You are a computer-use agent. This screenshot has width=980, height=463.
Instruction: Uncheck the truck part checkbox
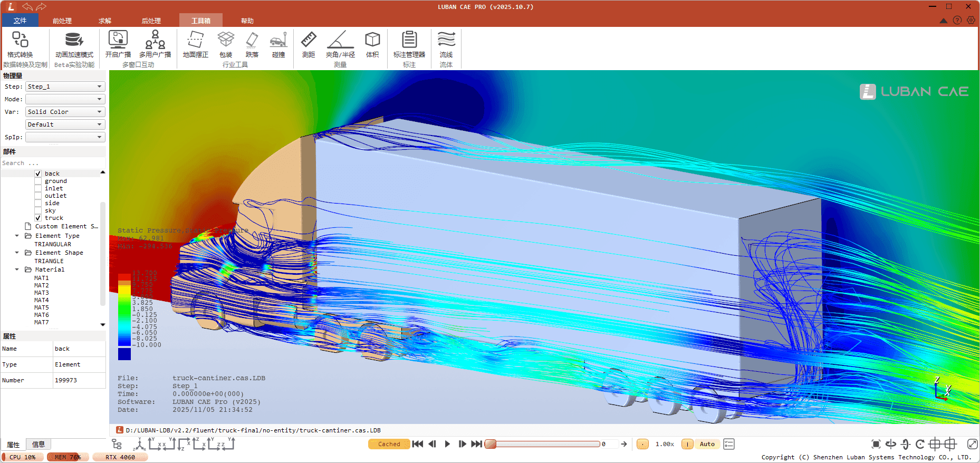point(38,218)
